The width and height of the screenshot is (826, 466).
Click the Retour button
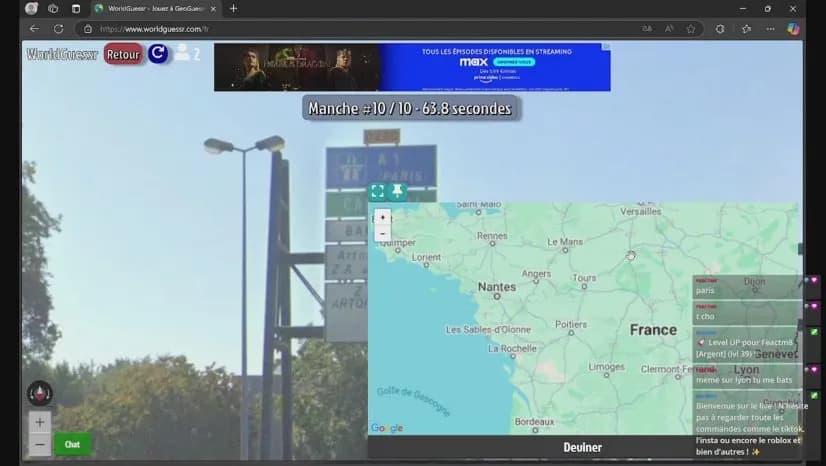123,54
